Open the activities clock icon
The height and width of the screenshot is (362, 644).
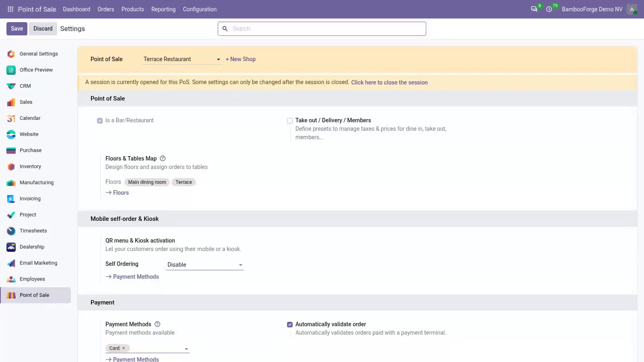[549, 9]
